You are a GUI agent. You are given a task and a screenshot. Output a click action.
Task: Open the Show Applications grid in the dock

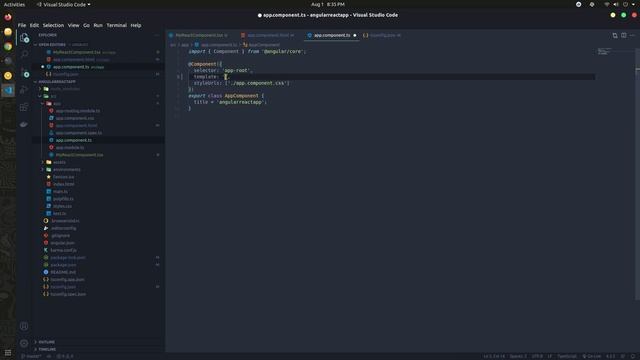click(x=8, y=353)
